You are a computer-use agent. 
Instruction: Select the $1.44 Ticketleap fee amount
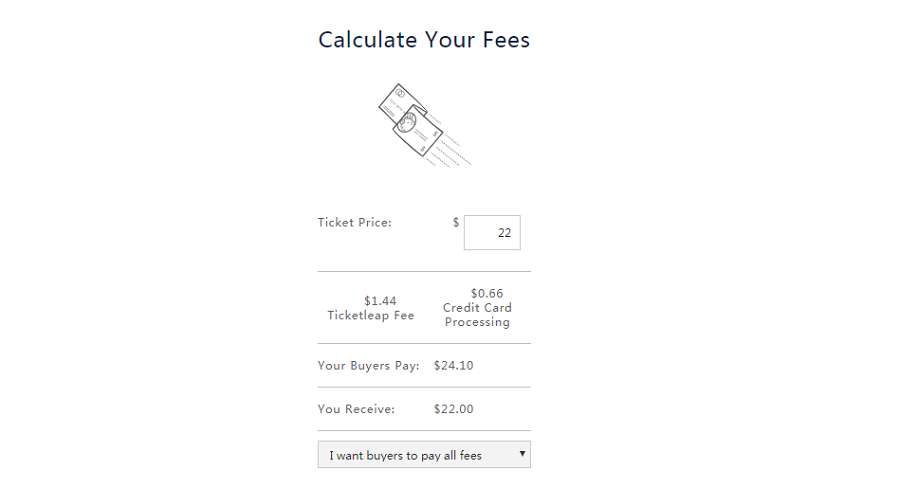[x=380, y=301]
